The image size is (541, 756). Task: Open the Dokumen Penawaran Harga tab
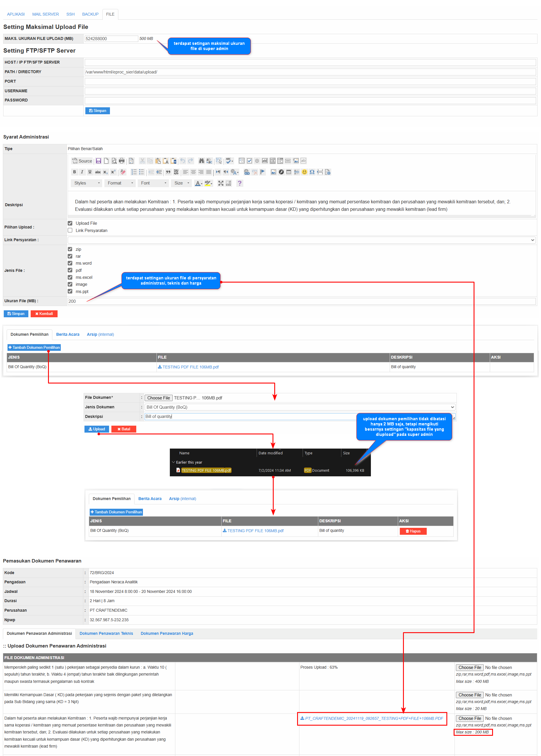[x=167, y=633]
